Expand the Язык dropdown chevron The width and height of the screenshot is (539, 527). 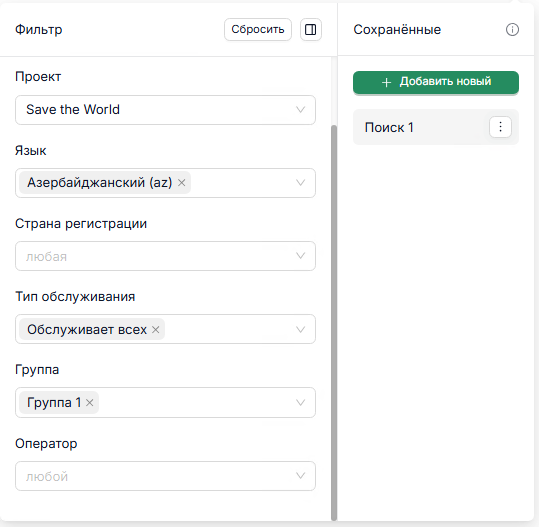300,183
